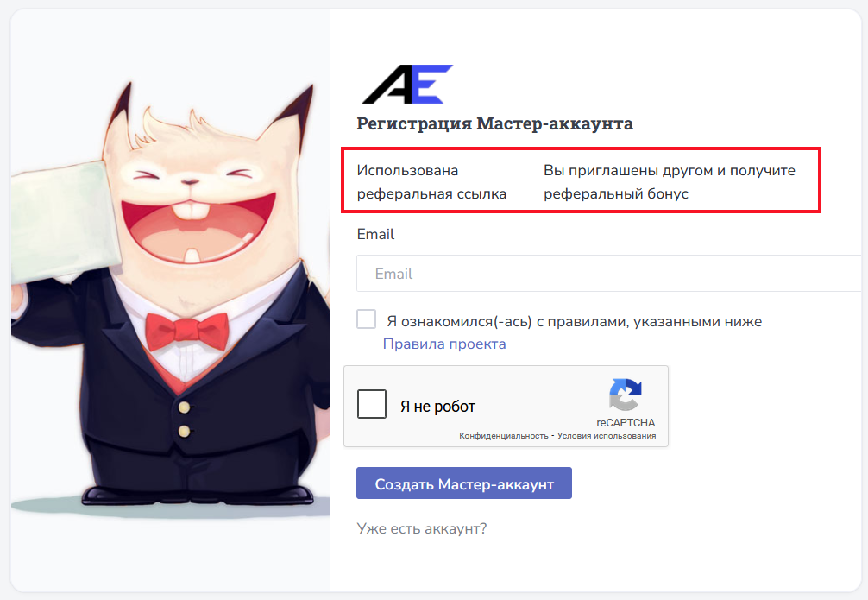Click the white paper sheet held by mascot
The width and height of the screenshot is (868, 600).
tap(66, 222)
